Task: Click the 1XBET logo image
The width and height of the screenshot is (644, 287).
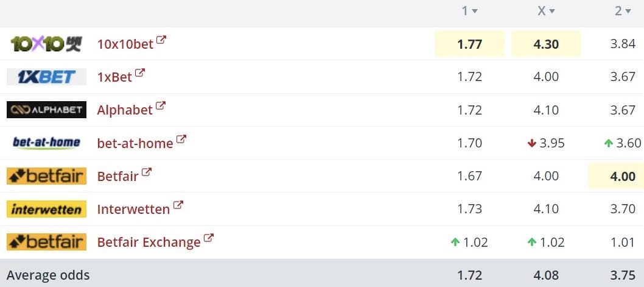Action: point(46,77)
